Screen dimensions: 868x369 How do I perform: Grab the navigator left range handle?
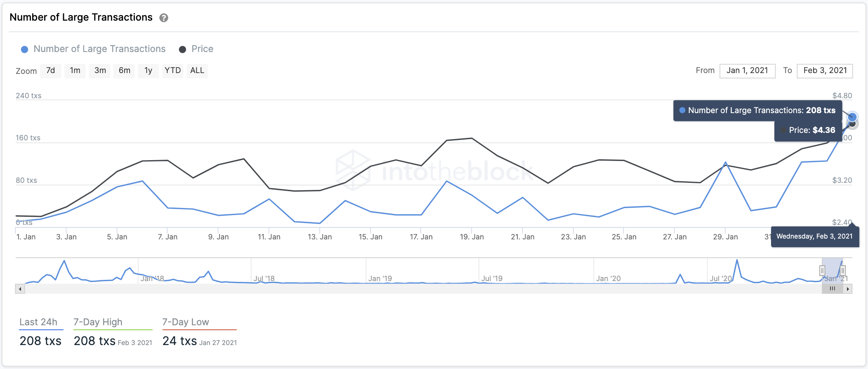[x=822, y=271]
